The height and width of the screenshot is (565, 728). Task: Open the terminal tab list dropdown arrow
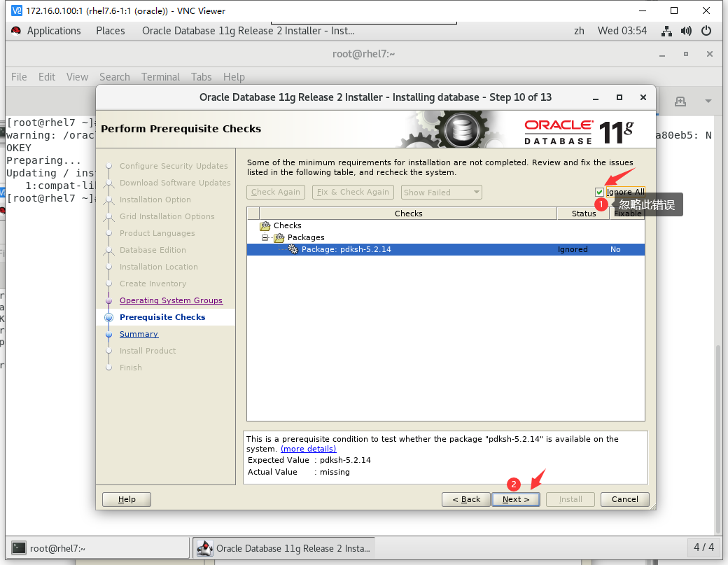point(708,102)
